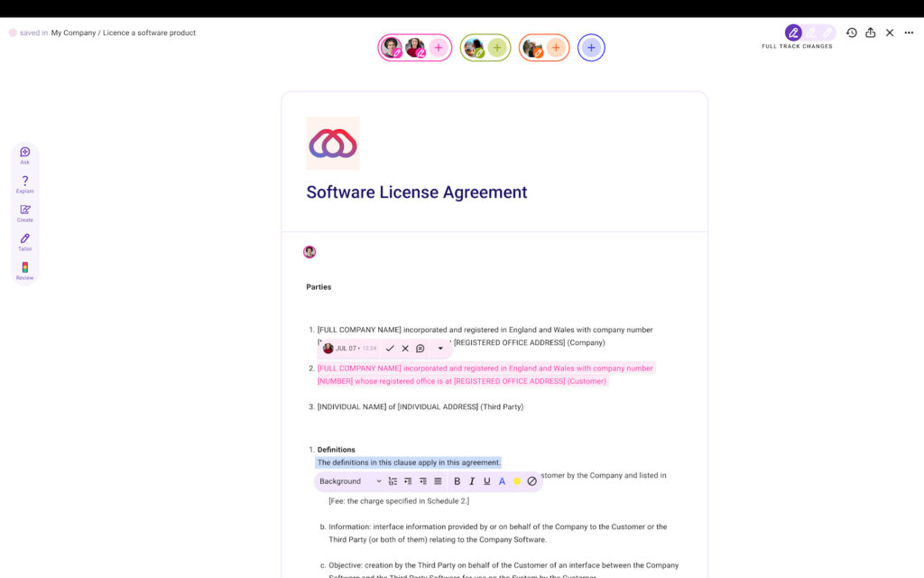Close the document editor
Image resolution: width=924 pixels, height=578 pixels.
pyautogui.click(x=890, y=33)
